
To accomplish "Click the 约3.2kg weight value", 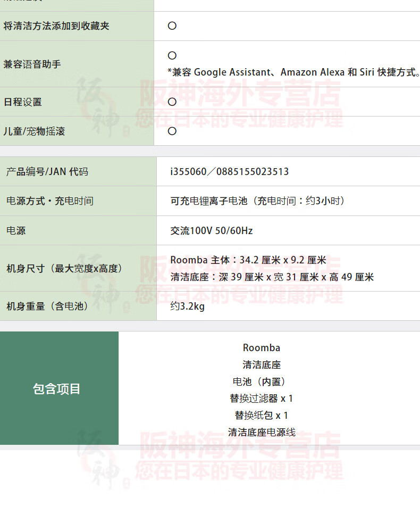I will pyautogui.click(x=187, y=306).
